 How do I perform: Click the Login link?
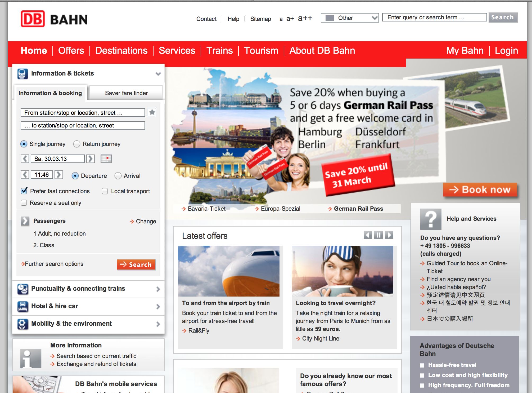coord(506,51)
